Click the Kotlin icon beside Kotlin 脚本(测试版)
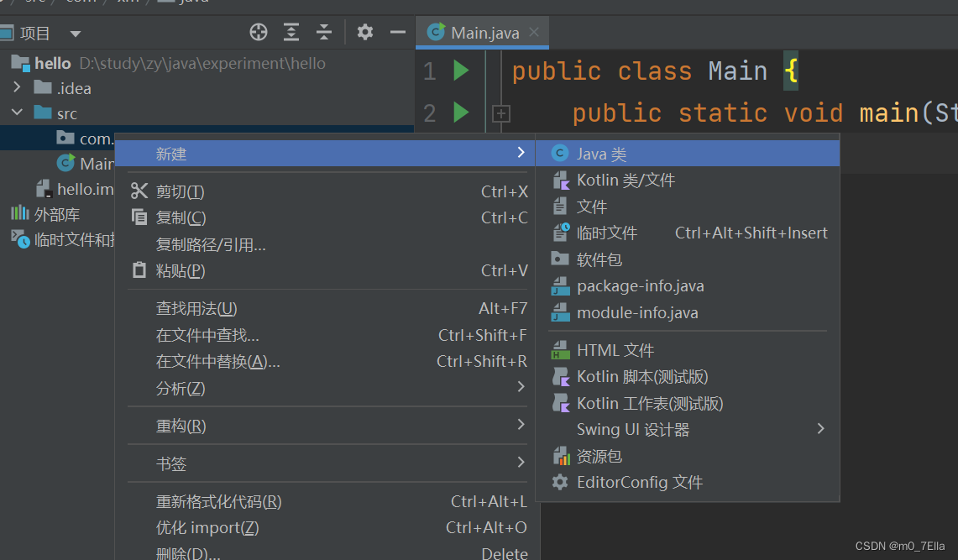Image resolution: width=958 pixels, height=560 pixels. coord(561,376)
